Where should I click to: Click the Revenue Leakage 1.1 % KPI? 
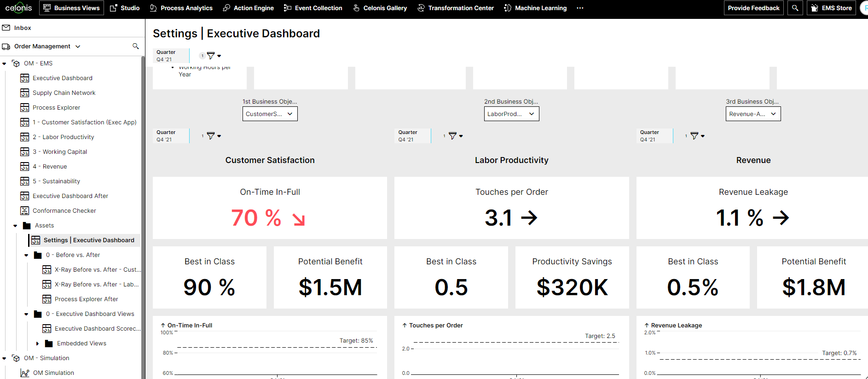[753, 208]
